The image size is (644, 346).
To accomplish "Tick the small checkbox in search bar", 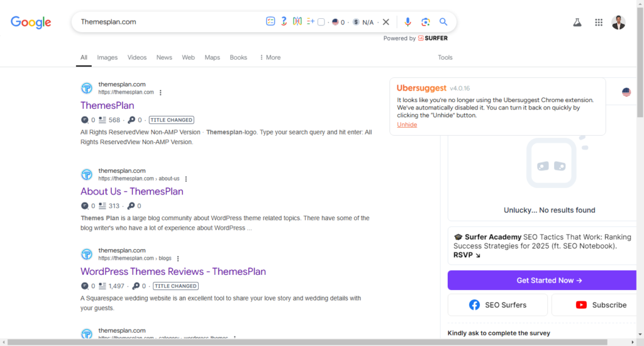I will 321,22.
